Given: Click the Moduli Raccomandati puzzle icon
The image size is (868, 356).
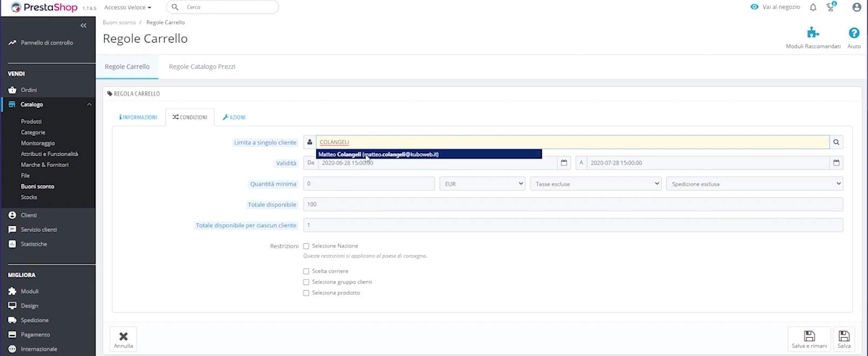Looking at the screenshot, I should (x=813, y=33).
